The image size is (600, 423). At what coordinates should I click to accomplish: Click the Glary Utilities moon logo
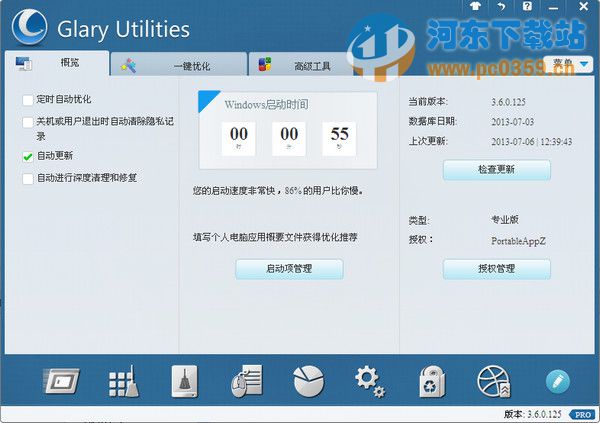click(29, 28)
